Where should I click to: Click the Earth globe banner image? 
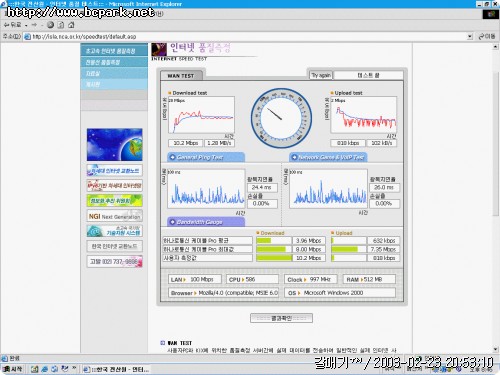coord(114,144)
